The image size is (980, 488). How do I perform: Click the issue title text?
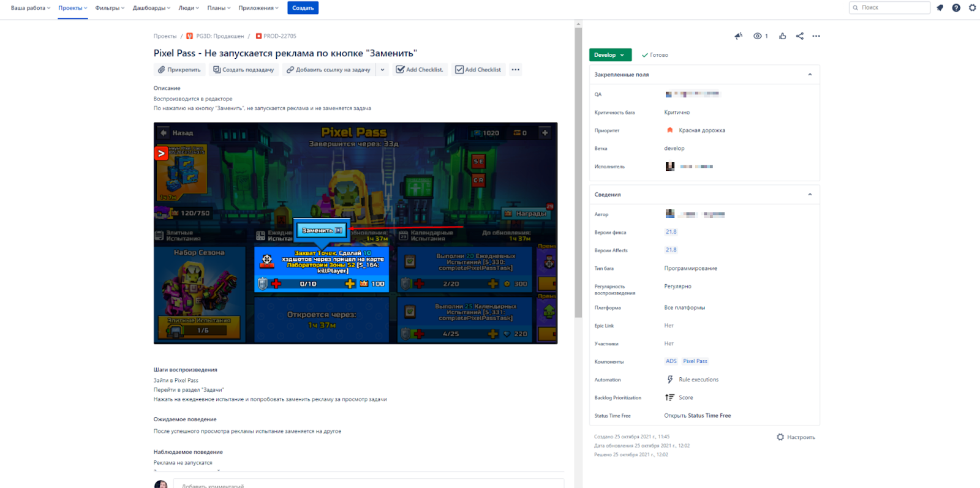[x=285, y=53]
